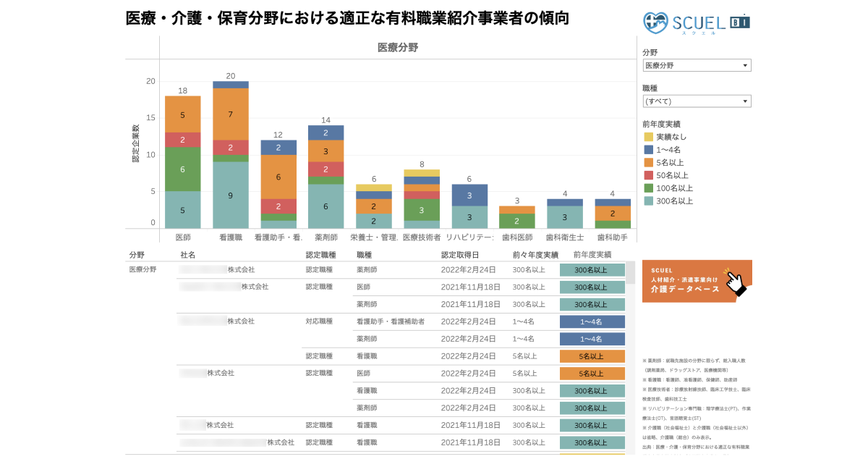Expand the 職種 dropdown showing (すべて)

697,101
